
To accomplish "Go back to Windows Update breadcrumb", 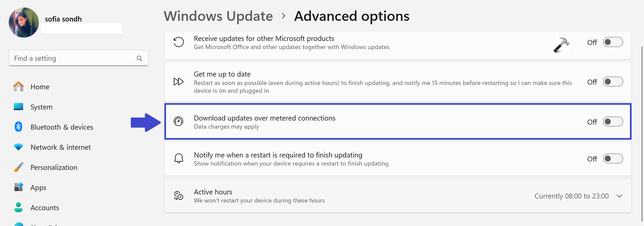I will pos(218,16).
